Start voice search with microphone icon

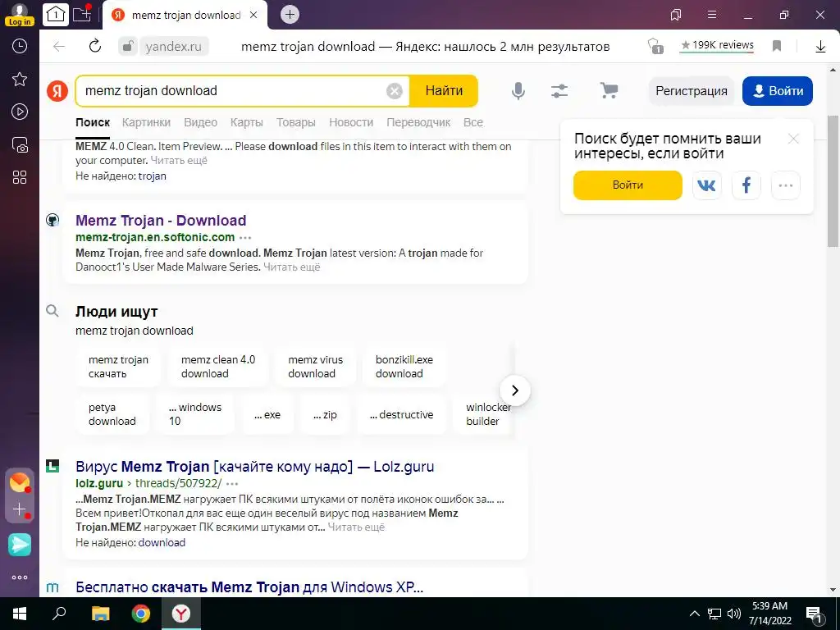[x=518, y=90]
